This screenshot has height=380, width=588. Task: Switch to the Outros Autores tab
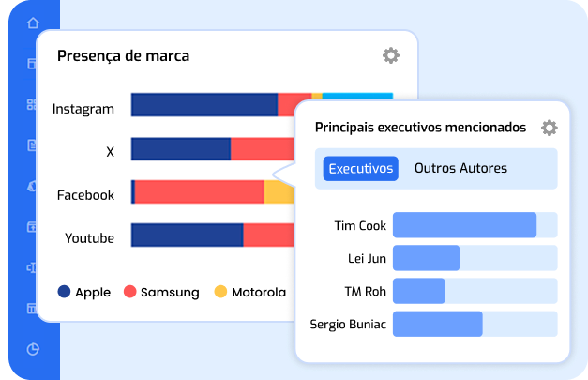click(460, 168)
